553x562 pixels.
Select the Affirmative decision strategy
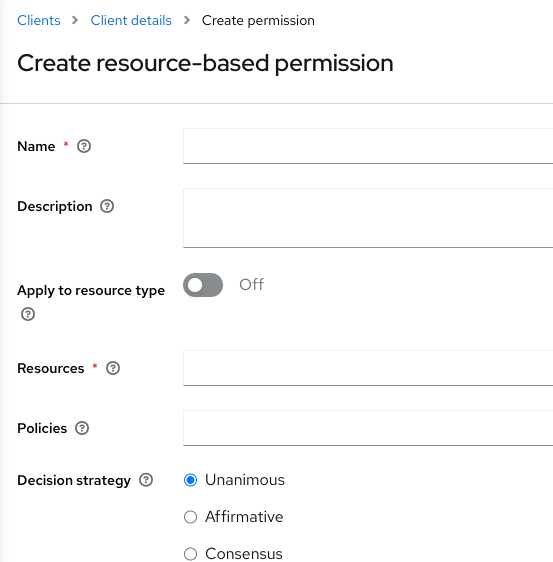(190, 517)
